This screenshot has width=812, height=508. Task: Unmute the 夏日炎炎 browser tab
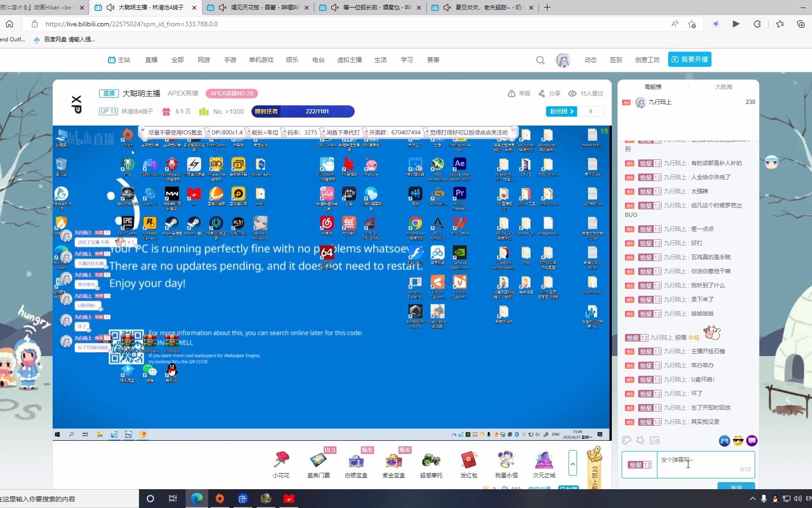click(x=447, y=8)
